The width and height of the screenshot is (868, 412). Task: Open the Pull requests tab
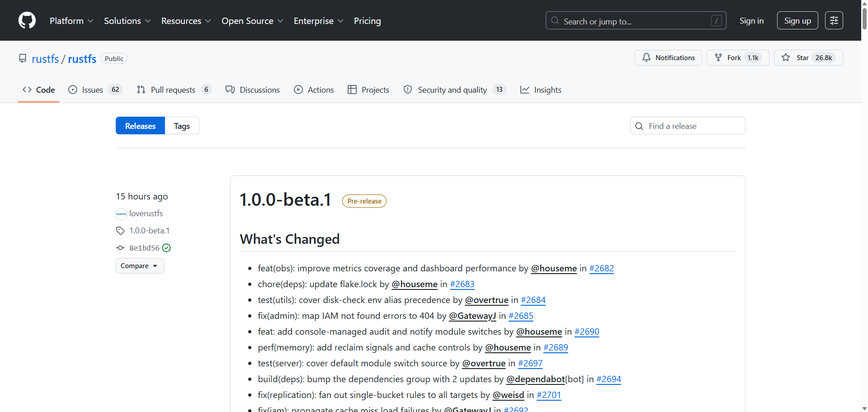pyautogui.click(x=174, y=90)
